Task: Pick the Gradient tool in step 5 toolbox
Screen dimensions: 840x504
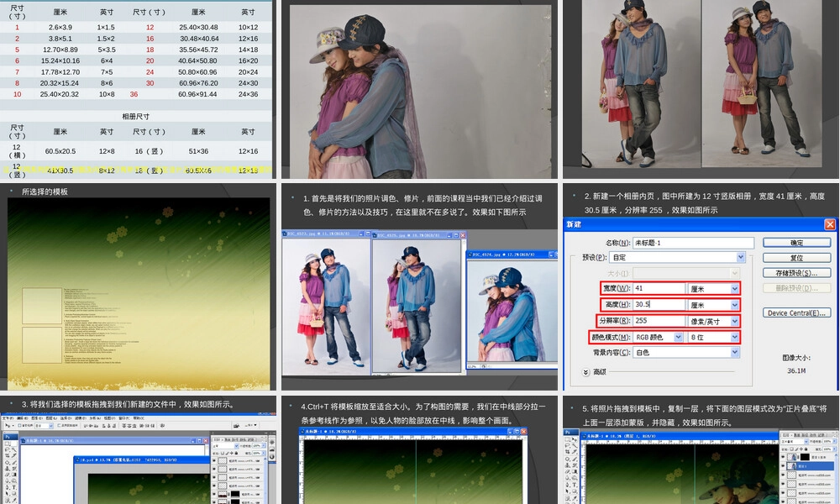Action: pyautogui.click(x=575, y=472)
